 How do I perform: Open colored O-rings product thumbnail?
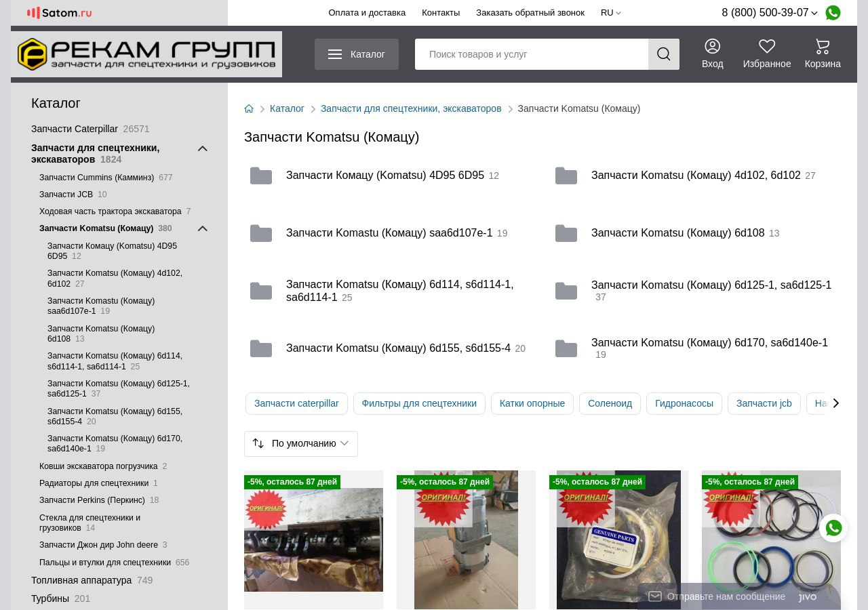771,540
